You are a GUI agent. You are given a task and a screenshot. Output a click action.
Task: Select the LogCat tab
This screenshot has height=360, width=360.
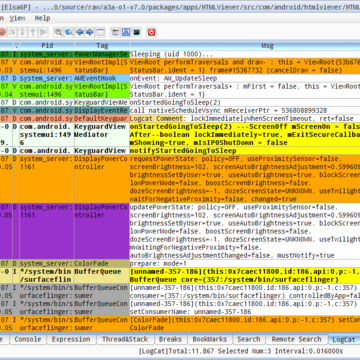tap(344, 339)
